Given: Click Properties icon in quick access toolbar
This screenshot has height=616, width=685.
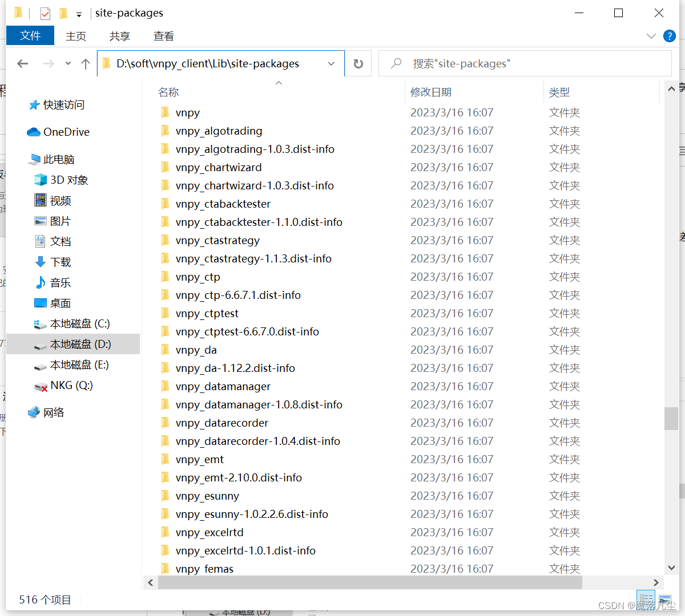Looking at the screenshot, I should point(45,13).
